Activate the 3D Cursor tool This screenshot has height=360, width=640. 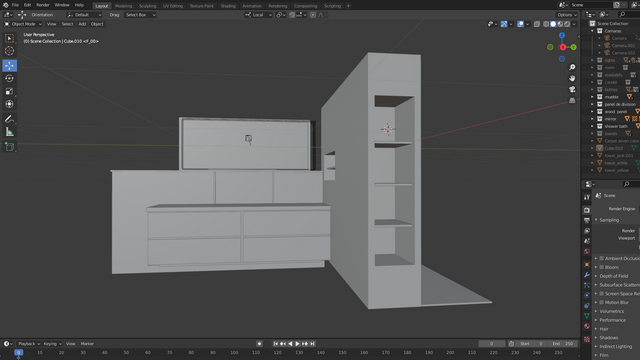(9, 51)
